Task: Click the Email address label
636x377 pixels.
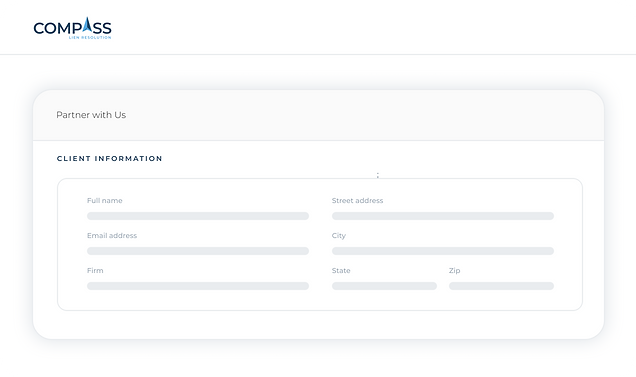Action: pos(112,235)
